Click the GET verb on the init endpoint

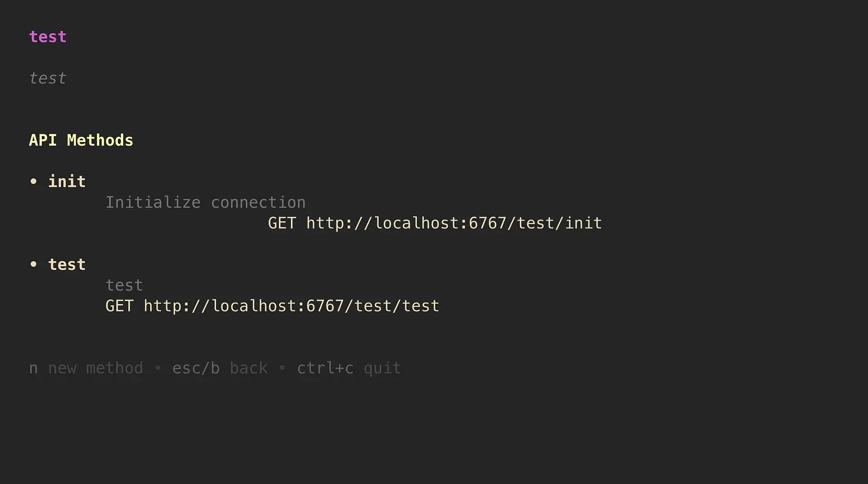click(x=282, y=223)
